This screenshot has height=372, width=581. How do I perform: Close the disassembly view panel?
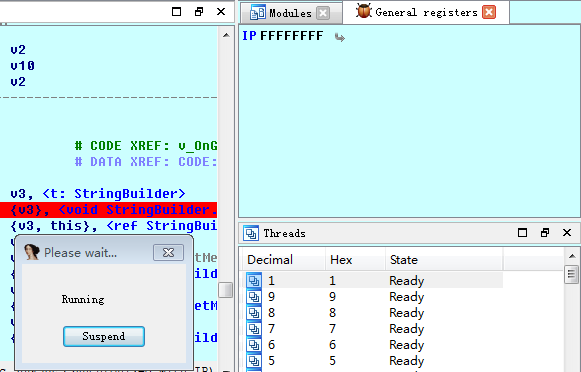click(x=221, y=12)
